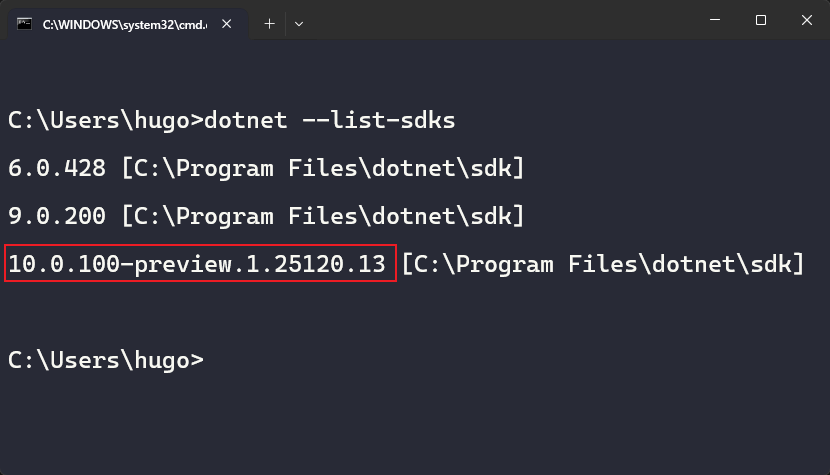Viewport: 830px width, 475px height.
Task: Click the typed command dotnet --list-sdks
Action: pyautogui.click(x=329, y=121)
